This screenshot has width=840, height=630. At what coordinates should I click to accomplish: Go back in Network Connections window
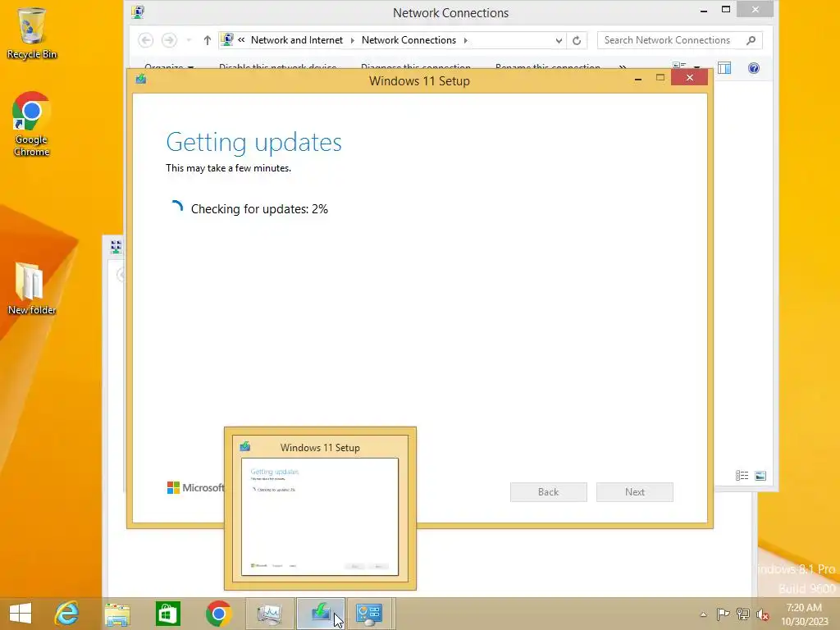pos(146,40)
